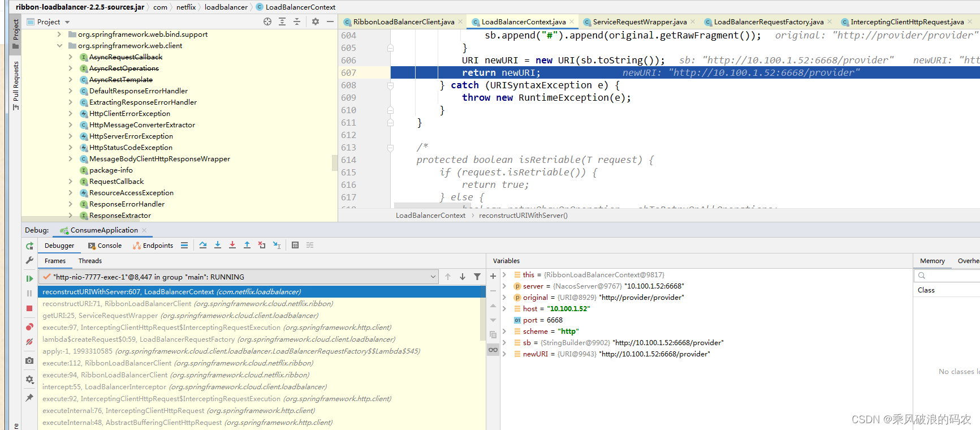Click the Pin Tab icon
Image resolution: width=980 pixels, height=430 pixels.
pos(29,398)
